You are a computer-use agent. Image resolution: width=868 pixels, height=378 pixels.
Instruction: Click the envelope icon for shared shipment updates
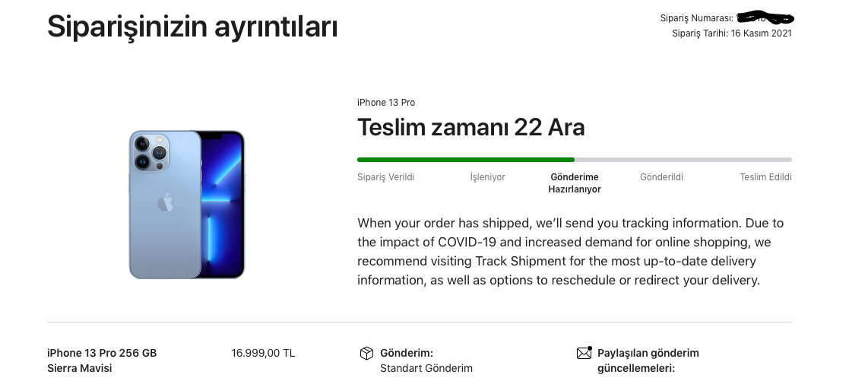click(x=584, y=352)
